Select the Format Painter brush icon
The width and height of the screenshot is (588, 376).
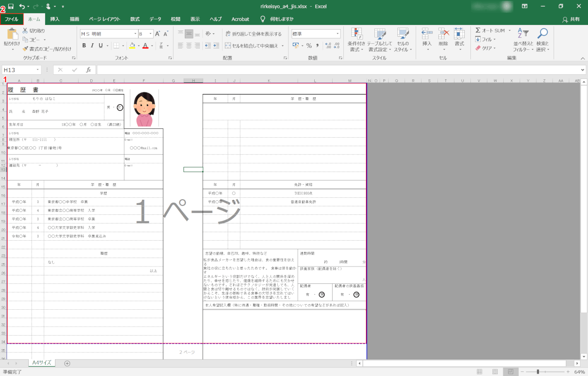pyautogui.click(x=26, y=49)
